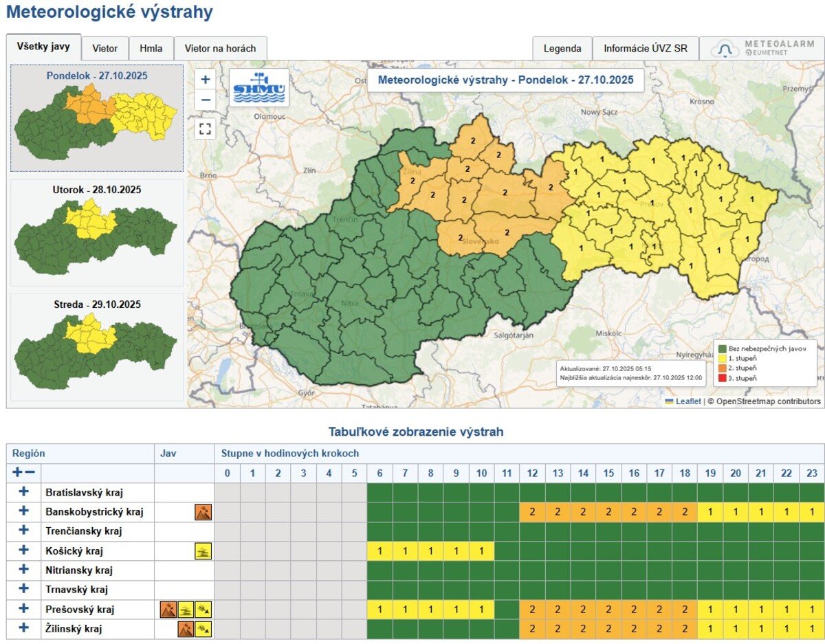Expand all regions with the header plus
This screenshot has height=644, width=825.
pos(18,473)
